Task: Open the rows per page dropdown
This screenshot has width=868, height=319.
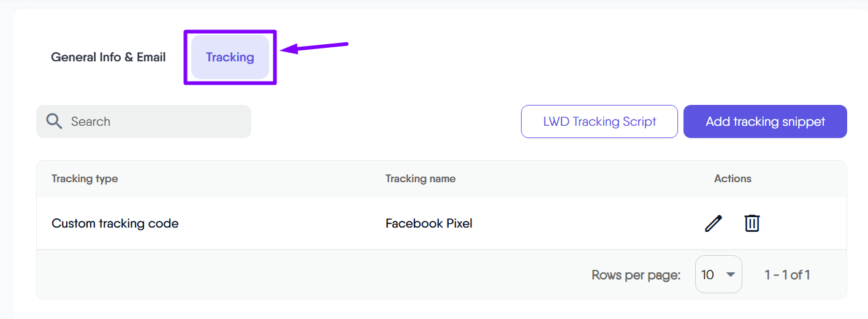Action: click(x=718, y=274)
